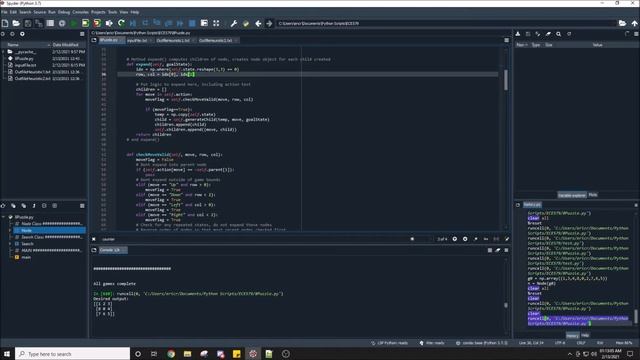Go forward using the right arrow icon
This screenshot has height=360, width=640.
[x=269, y=23]
